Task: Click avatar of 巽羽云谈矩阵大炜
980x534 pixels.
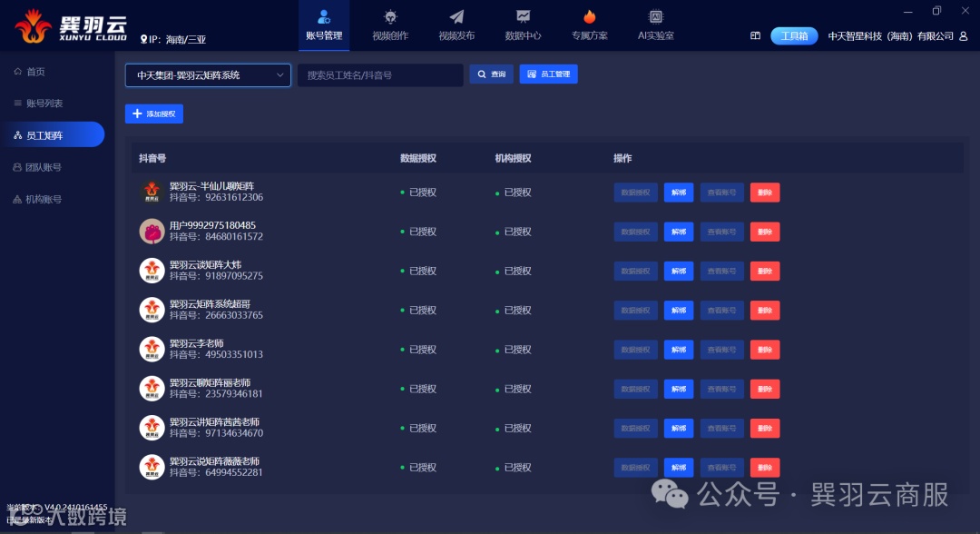Action: 152,271
